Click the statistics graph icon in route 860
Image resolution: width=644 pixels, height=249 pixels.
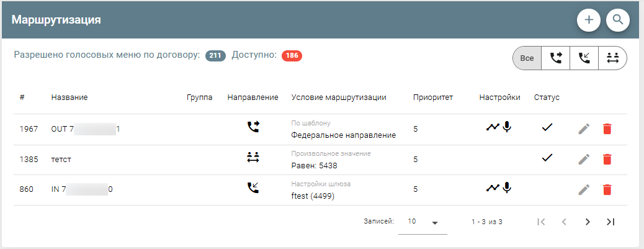coord(493,188)
